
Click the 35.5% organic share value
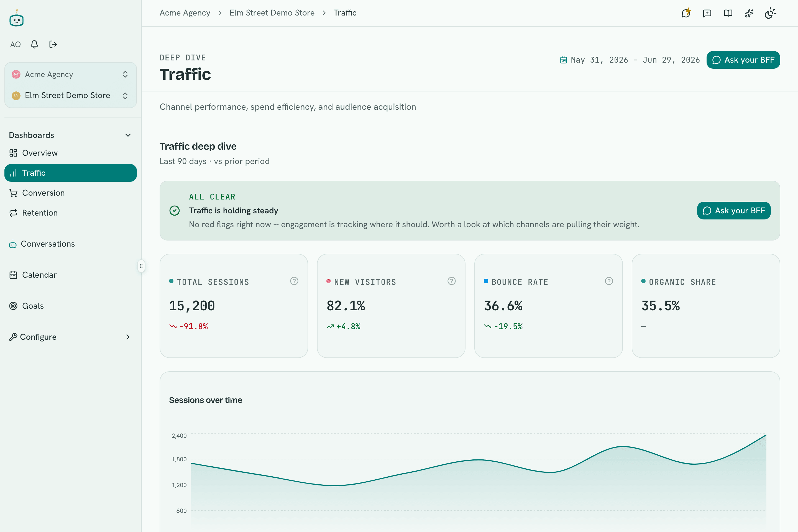pyautogui.click(x=661, y=306)
